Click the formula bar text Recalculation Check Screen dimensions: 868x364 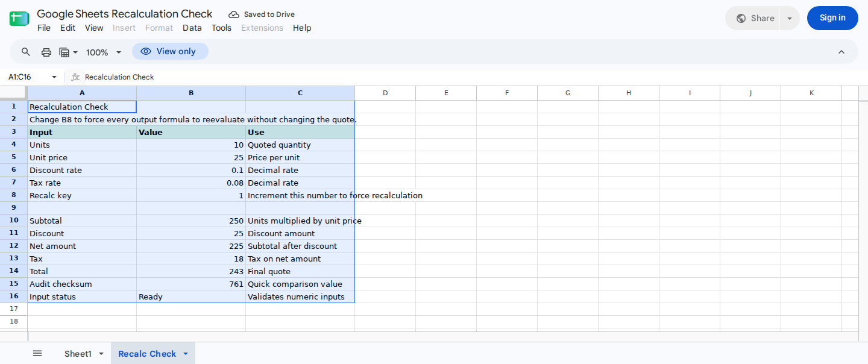(x=119, y=77)
